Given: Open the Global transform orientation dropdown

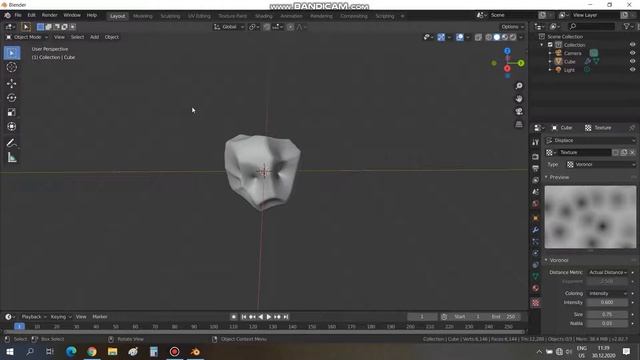Looking at the screenshot, I should (x=229, y=27).
